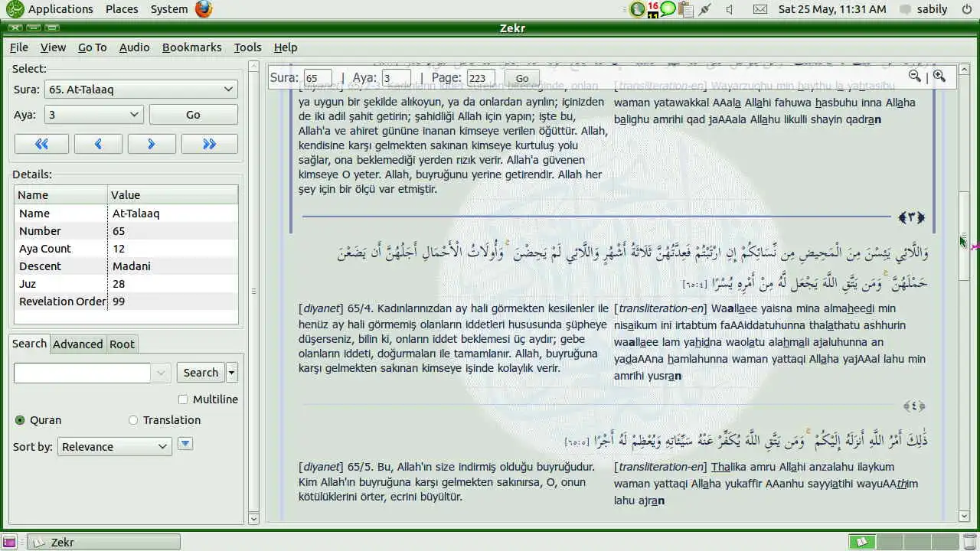Screen dimensions: 980x551
Task: Open the mail envelope indicator
Action: coord(759,9)
